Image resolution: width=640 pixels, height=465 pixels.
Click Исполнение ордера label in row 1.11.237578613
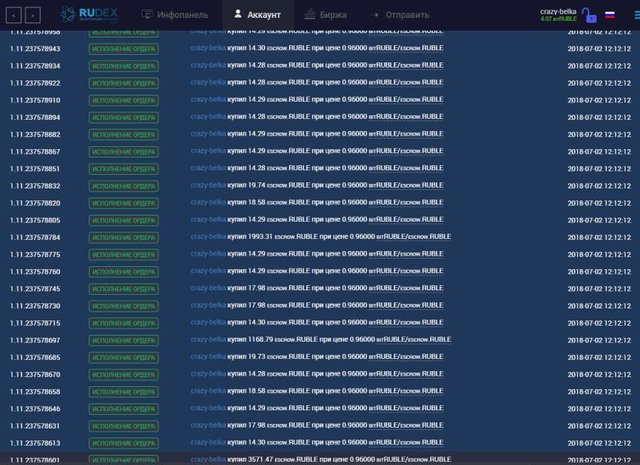(x=124, y=443)
